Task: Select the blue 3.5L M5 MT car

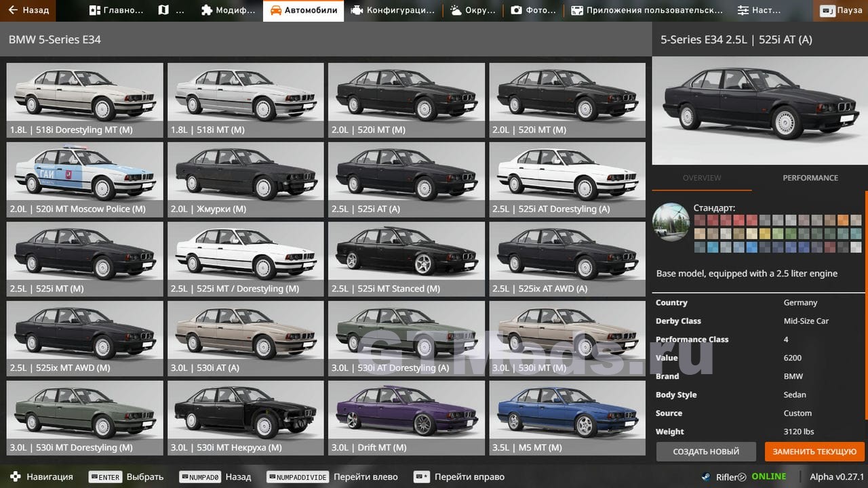Action: (568, 418)
